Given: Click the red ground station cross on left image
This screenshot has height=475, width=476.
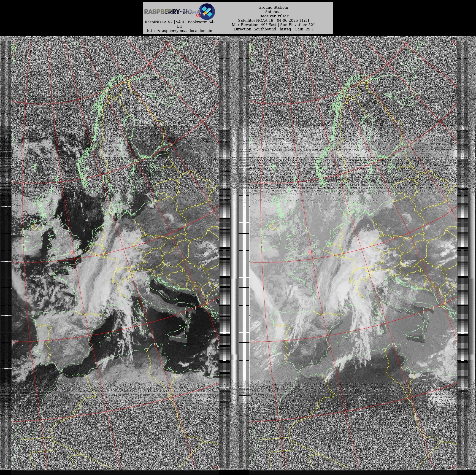Looking at the screenshot, I should pos(72,253).
